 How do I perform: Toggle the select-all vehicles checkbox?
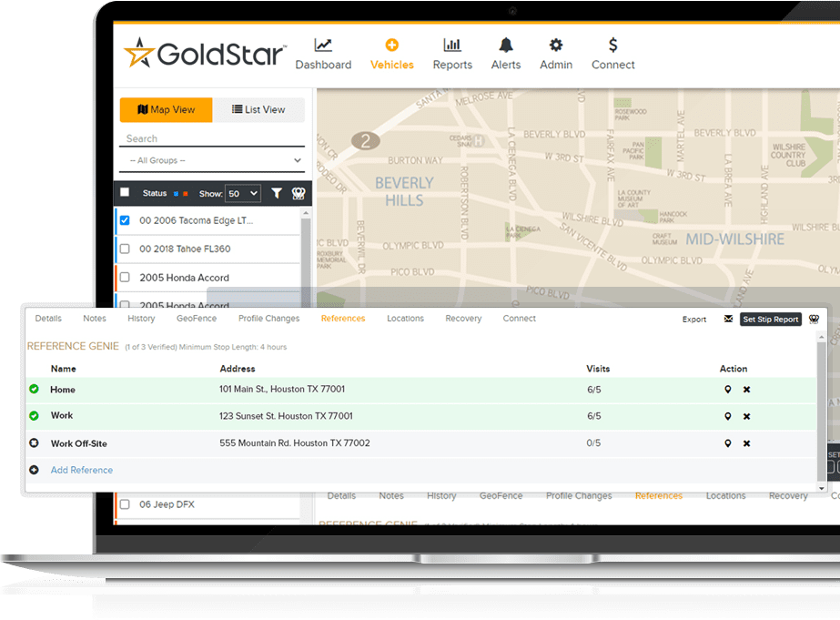coord(125,192)
